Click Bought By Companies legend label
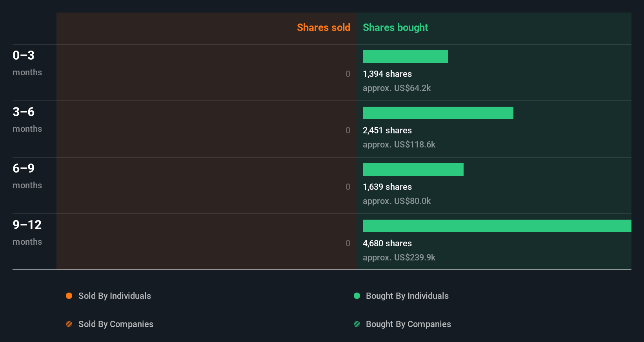Screen dimensions: 644x342 coord(408,324)
